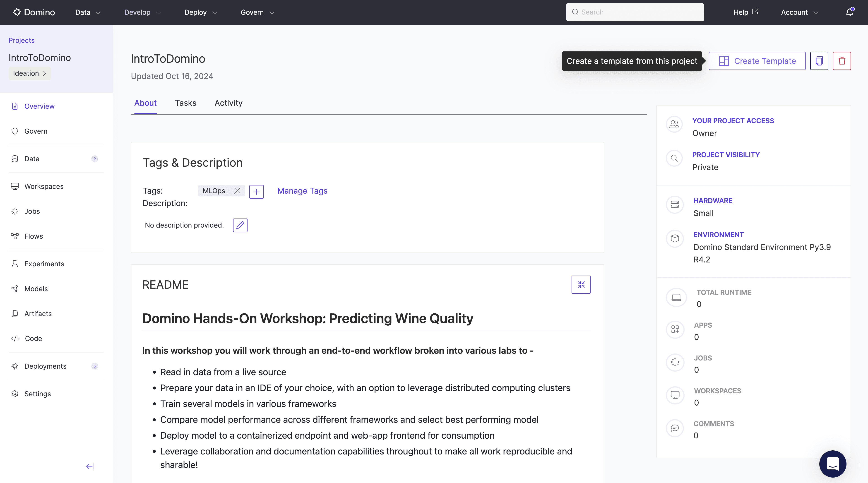Open the Account dropdown menu
The width and height of the screenshot is (868, 483).
[x=799, y=12]
